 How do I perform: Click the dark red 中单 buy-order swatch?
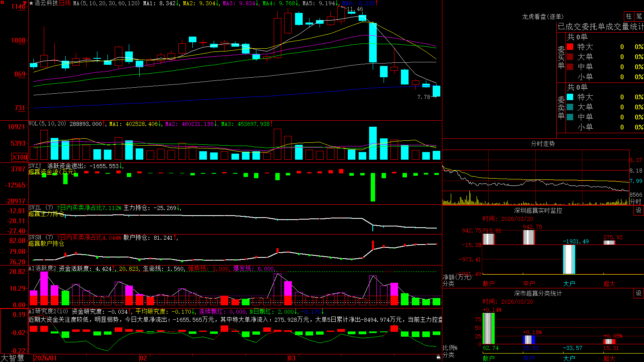pos(570,67)
